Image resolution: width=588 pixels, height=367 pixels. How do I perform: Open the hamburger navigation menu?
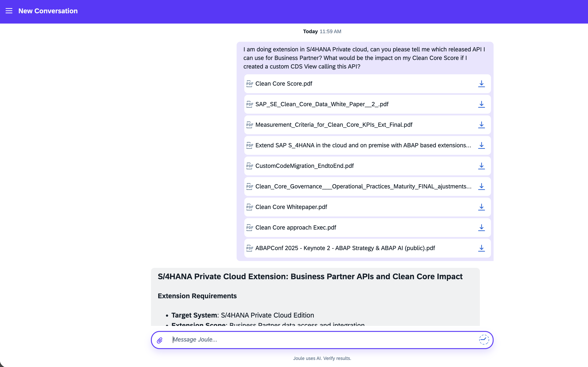tap(9, 11)
